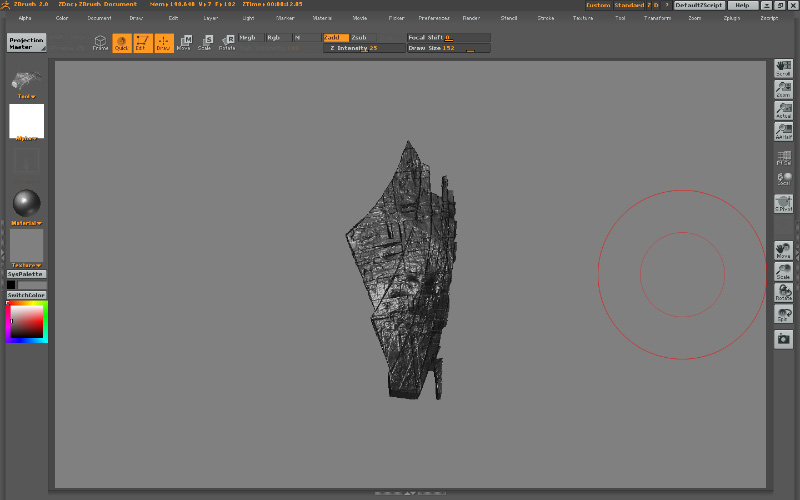
Task: Click the AAHalf view icon
Action: click(x=784, y=131)
